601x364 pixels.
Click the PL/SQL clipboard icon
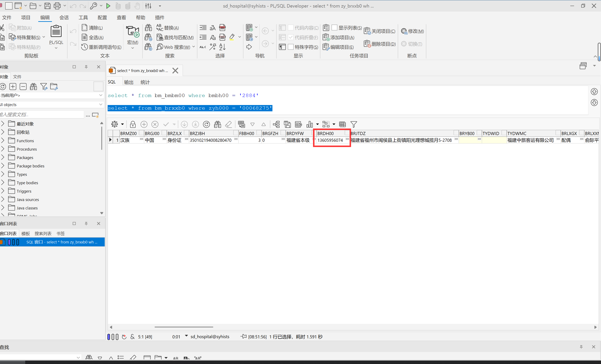pyautogui.click(x=56, y=31)
